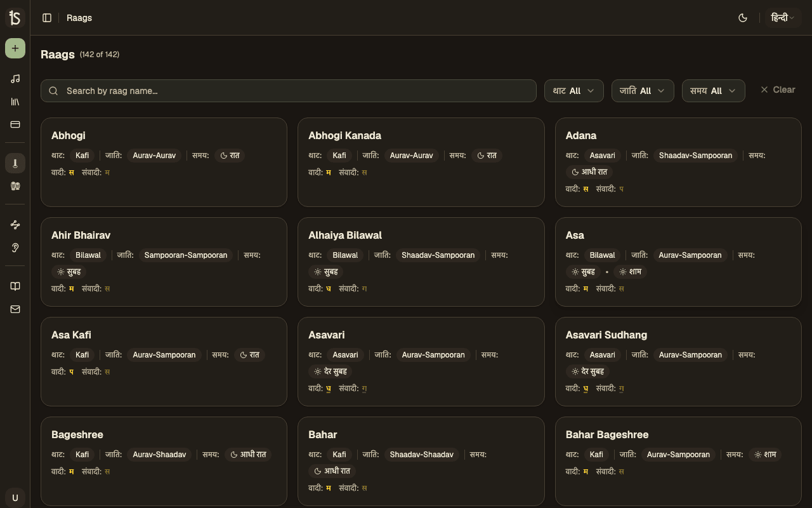Viewport: 812px width, 508px height.
Task: Open the user avatar U menu
Action: tap(15, 498)
